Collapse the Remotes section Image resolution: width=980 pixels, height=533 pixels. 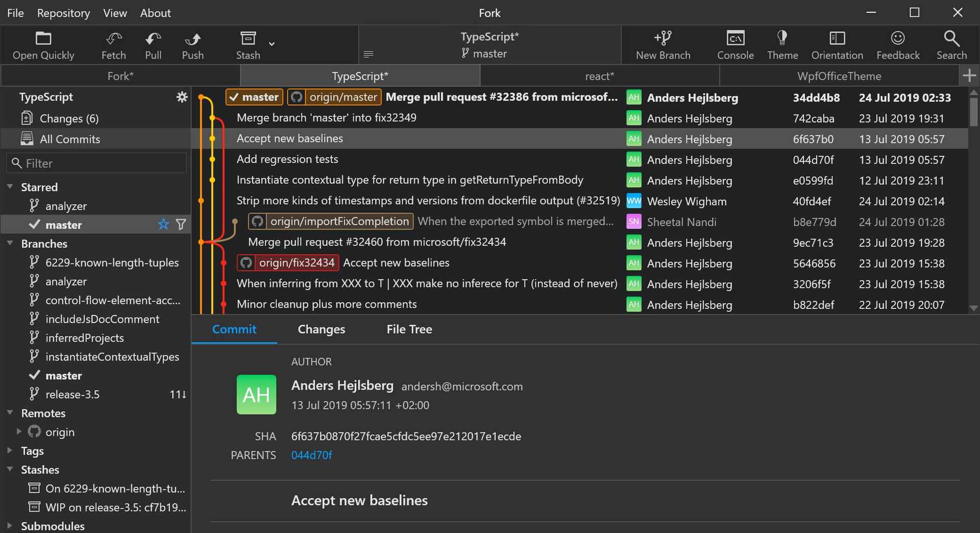click(x=10, y=413)
